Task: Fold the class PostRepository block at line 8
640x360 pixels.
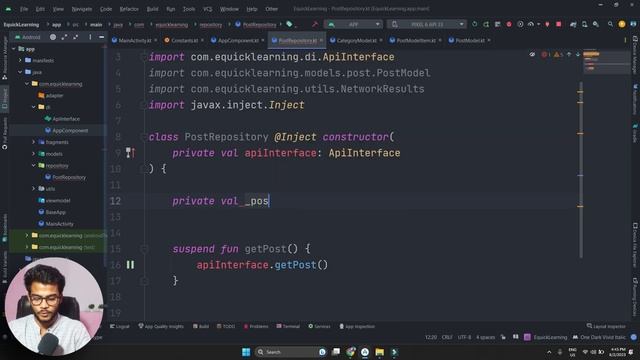Action: (x=143, y=137)
